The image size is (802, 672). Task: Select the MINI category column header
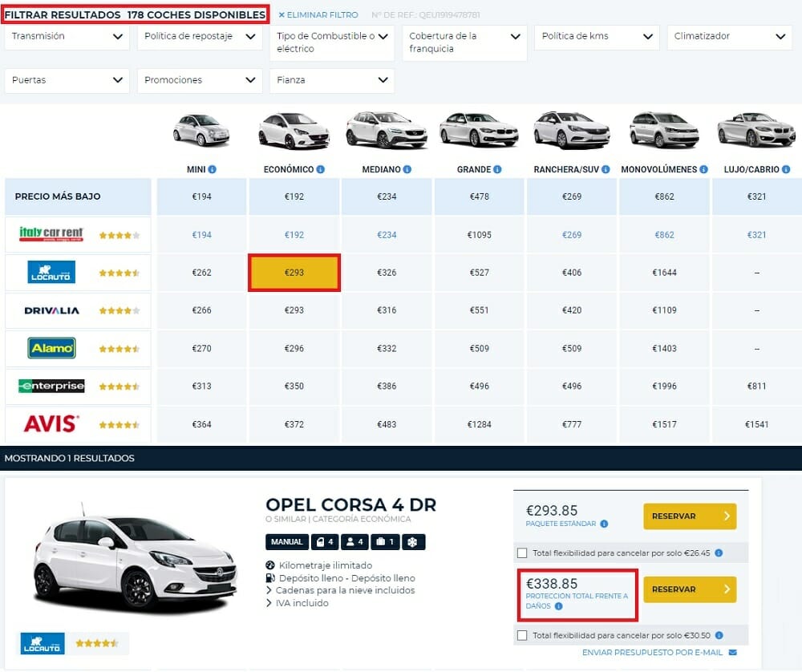coord(196,169)
